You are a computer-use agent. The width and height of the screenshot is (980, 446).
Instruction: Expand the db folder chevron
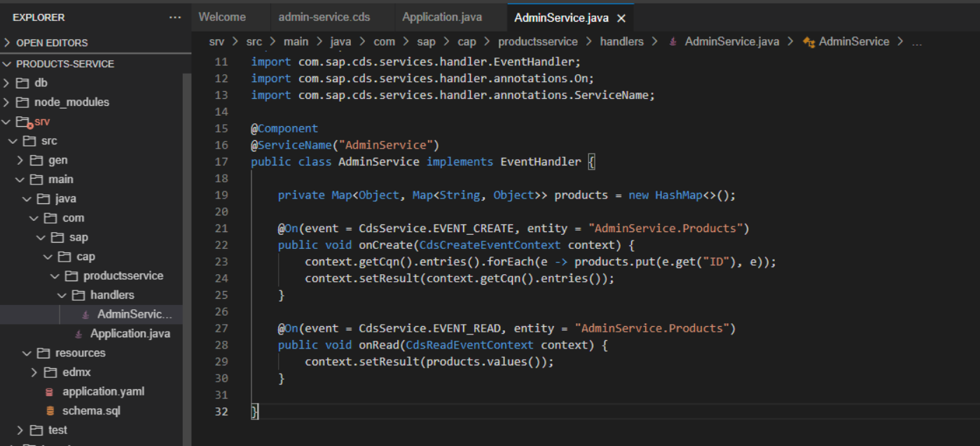(7, 83)
